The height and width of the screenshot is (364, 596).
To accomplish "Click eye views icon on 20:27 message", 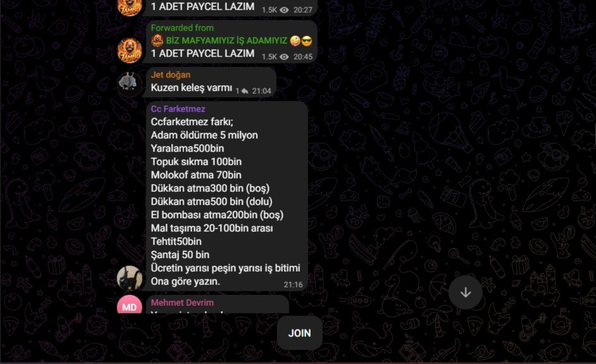I will 284,10.
